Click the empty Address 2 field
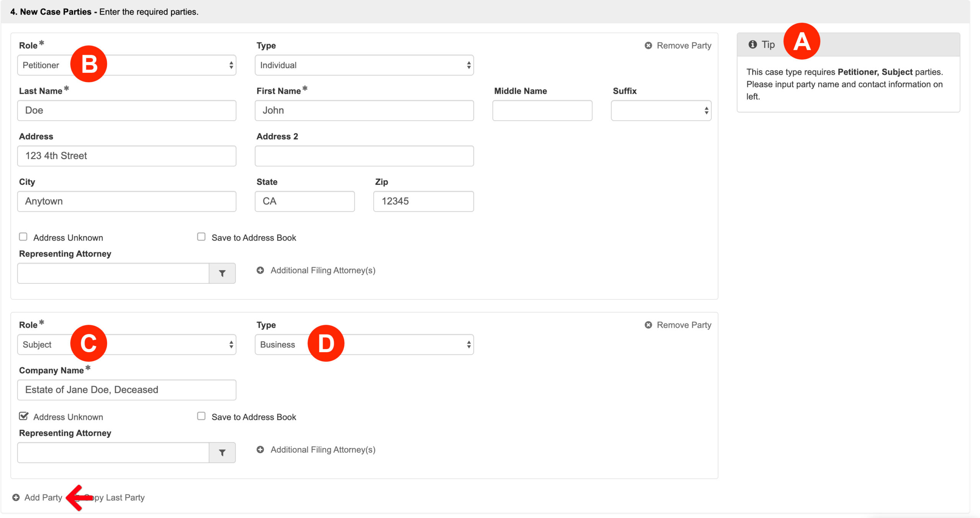 (364, 156)
